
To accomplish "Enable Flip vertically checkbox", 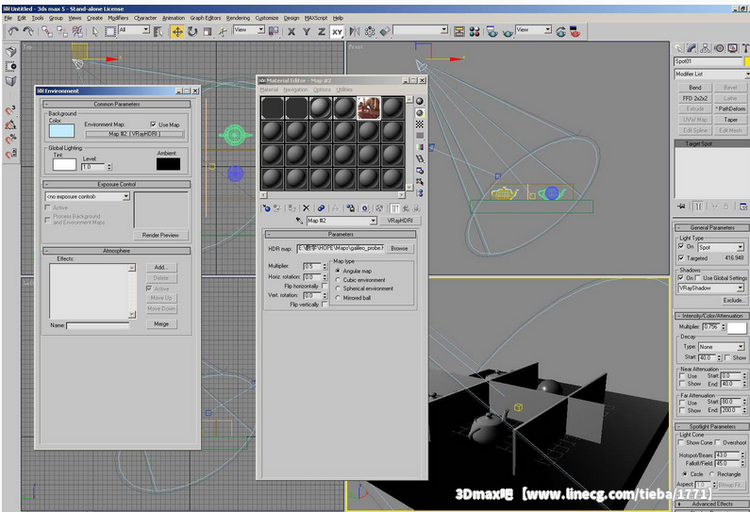I will coord(325,304).
